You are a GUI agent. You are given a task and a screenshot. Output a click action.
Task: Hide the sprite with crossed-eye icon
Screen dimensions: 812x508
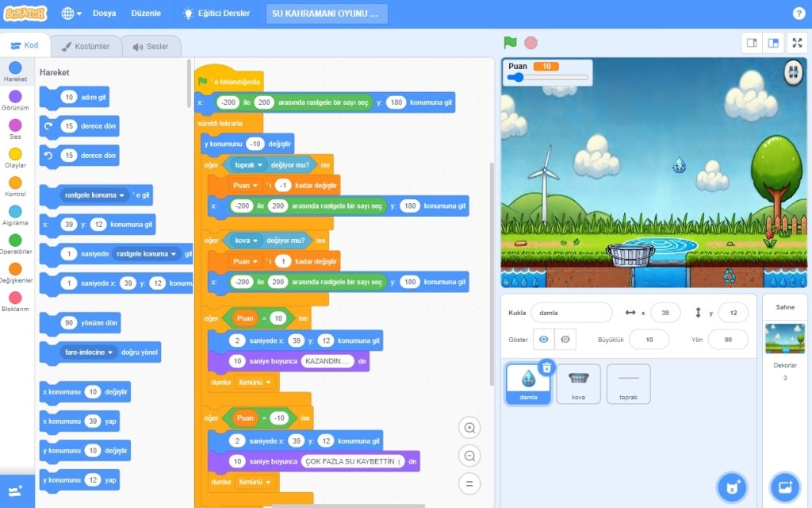tap(565, 339)
